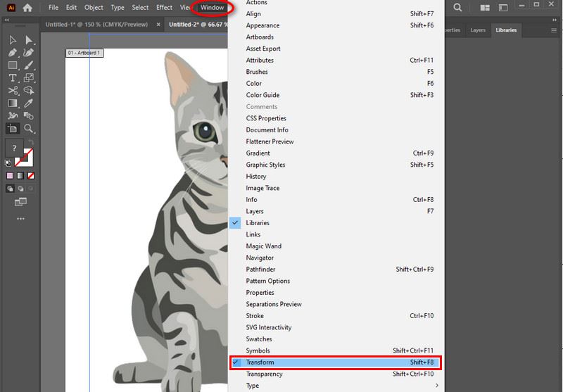
Task: Choose Image Trace from Window menu
Action: click(335, 188)
